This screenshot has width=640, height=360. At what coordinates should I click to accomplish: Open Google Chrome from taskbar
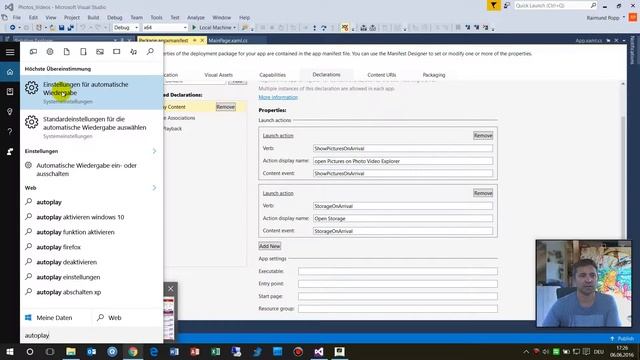click(133, 351)
